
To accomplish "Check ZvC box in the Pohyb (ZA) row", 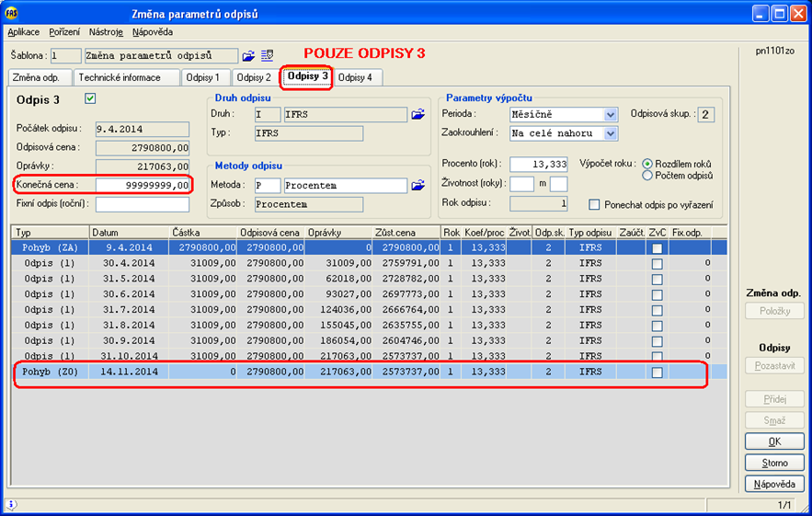I will 657,248.
